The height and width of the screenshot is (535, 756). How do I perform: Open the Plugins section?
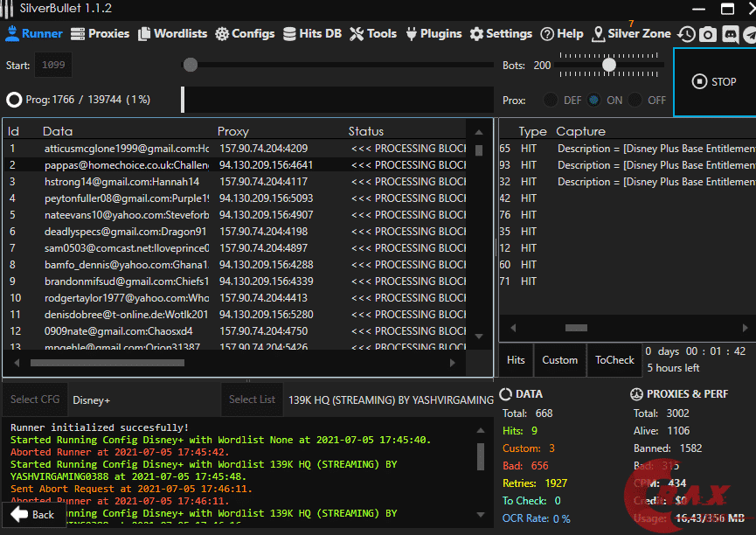coord(433,33)
